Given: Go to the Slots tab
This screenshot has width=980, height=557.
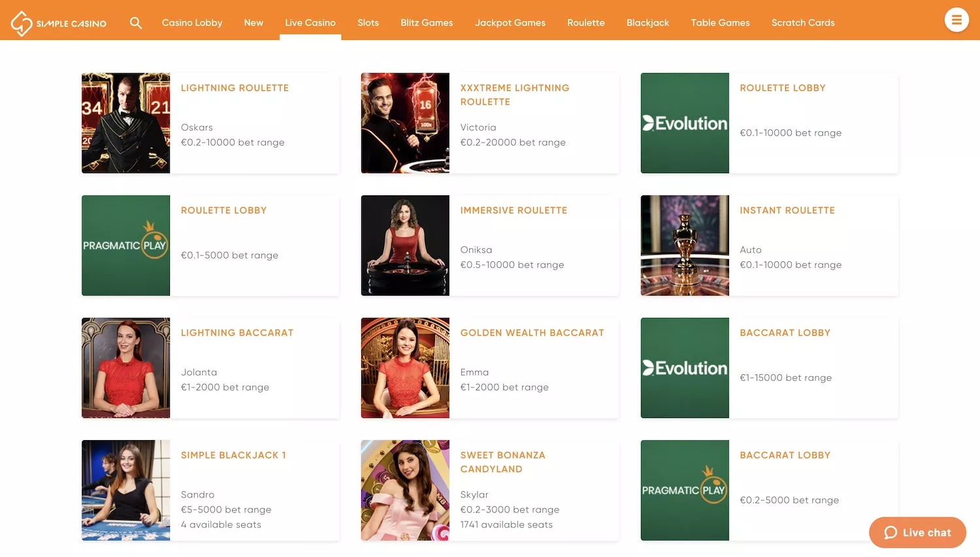Looking at the screenshot, I should tap(368, 23).
